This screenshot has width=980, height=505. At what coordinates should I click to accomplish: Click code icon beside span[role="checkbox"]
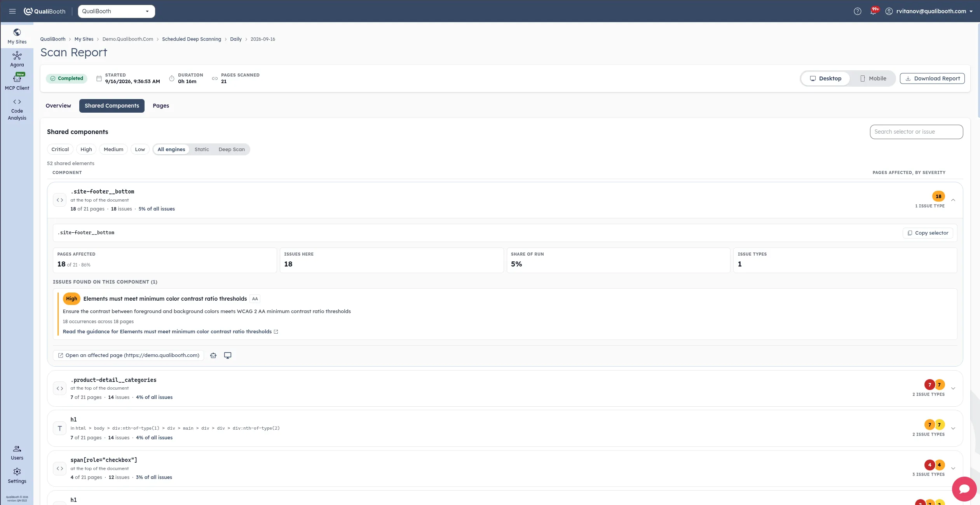[60, 468]
